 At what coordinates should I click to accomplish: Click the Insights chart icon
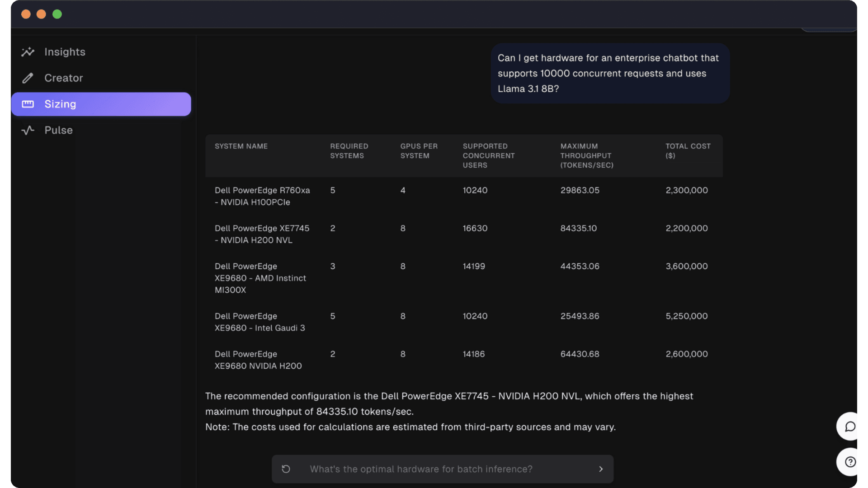click(28, 52)
